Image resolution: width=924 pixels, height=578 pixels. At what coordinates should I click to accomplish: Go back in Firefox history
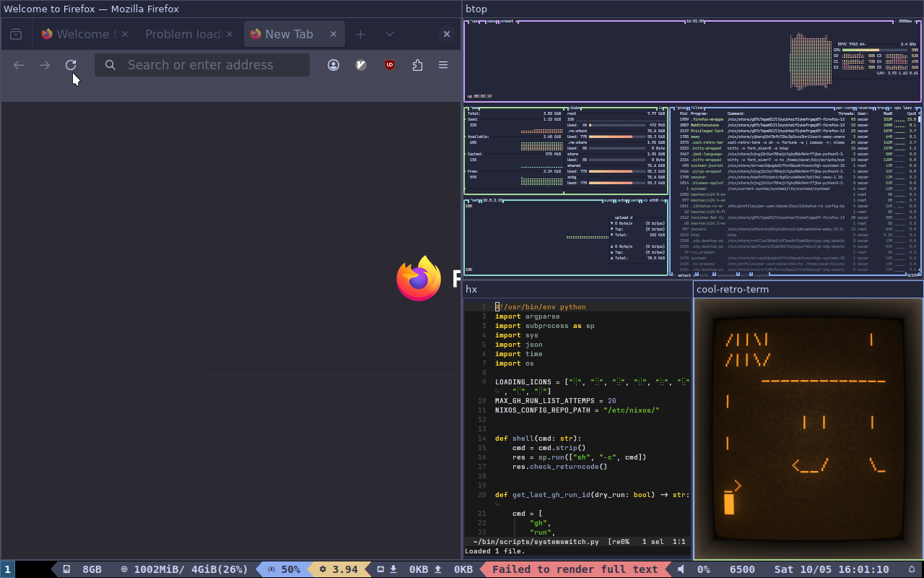click(19, 65)
